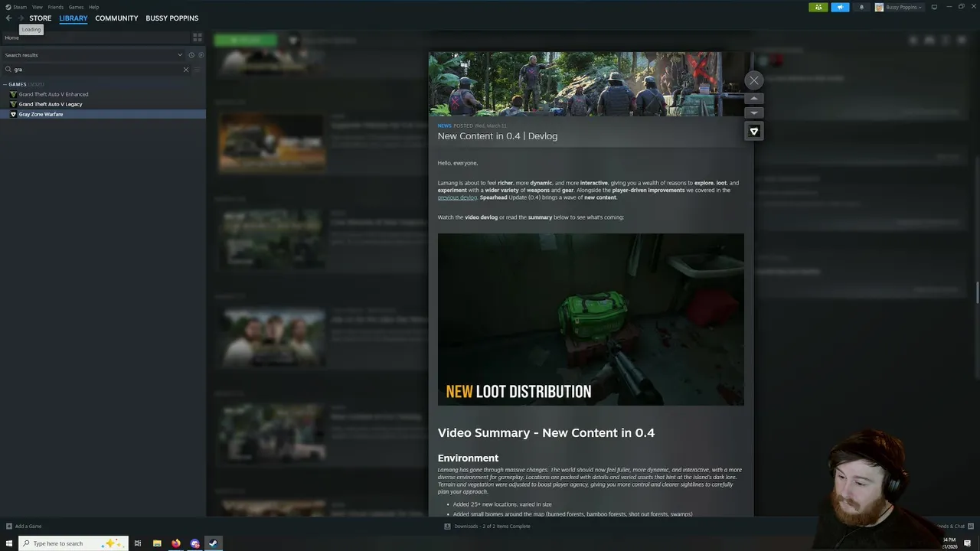The width and height of the screenshot is (980, 551).
Task: Click the back navigation arrow
Action: coord(8,18)
